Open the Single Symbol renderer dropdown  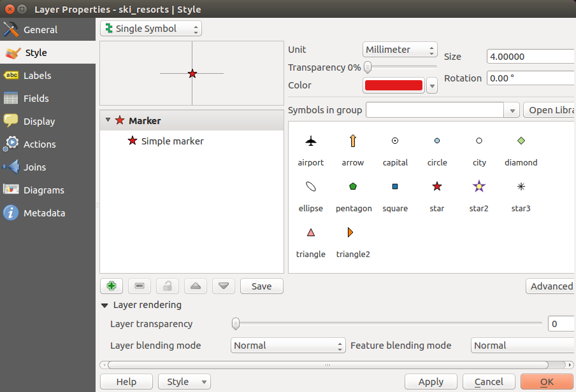point(150,29)
